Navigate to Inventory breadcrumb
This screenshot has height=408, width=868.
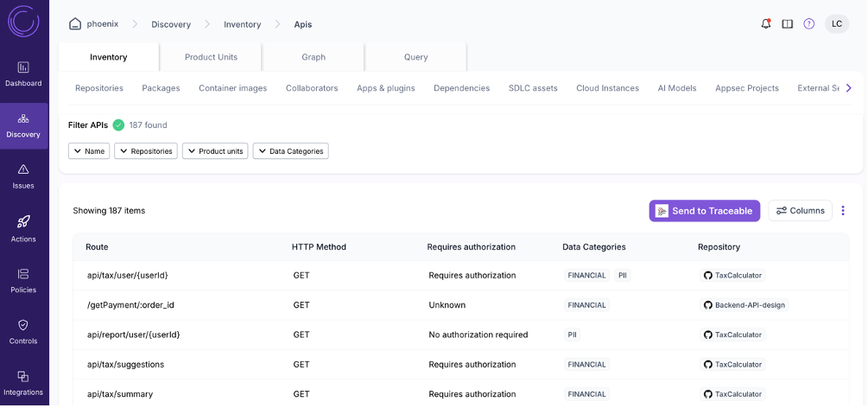click(x=242, y=24)
